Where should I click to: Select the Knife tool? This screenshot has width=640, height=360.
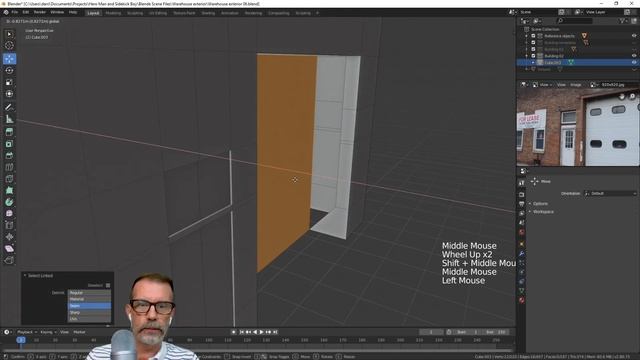click(x=9, y=178)
